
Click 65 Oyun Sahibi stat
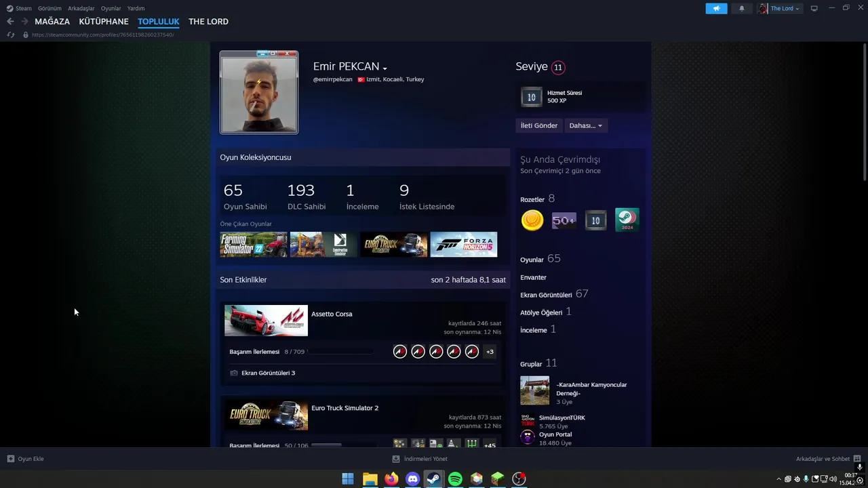[245, 197]
